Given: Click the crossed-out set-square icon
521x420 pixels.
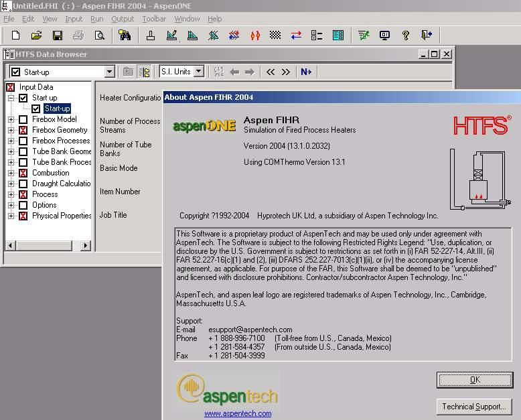Looking at the screenshot, I should pyautogui.click(x=214, y=36).
